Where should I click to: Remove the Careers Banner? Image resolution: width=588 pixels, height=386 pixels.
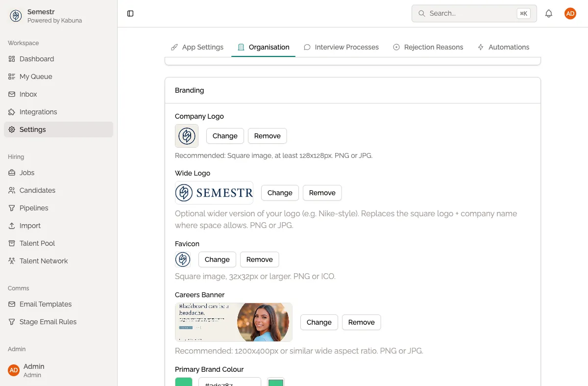coord(361,322)
